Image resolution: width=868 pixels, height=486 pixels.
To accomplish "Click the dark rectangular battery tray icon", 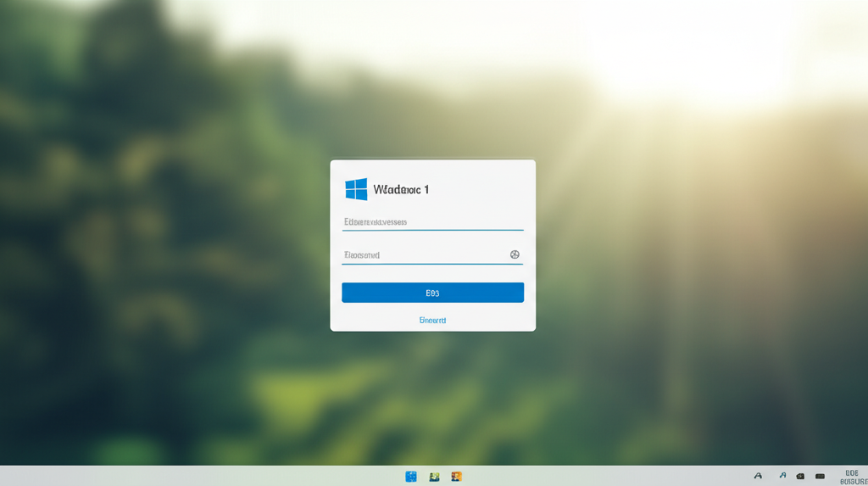I will [x=820, y=477].
